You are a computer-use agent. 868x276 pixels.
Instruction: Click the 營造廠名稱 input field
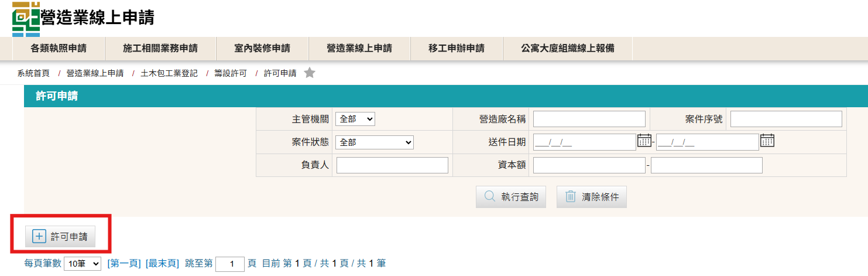click(589, 119)
